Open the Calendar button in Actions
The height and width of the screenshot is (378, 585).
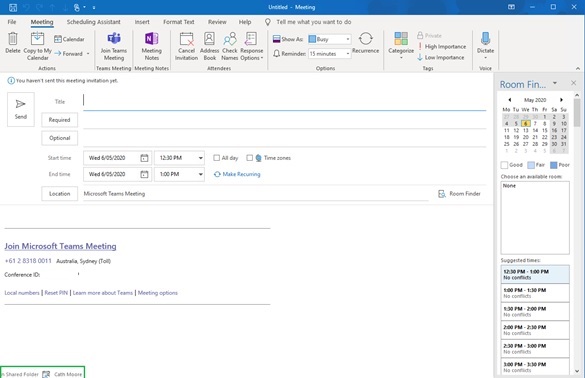(x=69, y=39)
